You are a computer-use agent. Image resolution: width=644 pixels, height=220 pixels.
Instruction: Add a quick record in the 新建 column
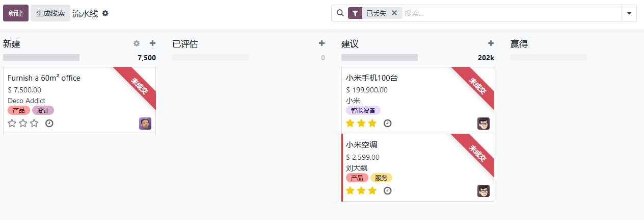152,43
